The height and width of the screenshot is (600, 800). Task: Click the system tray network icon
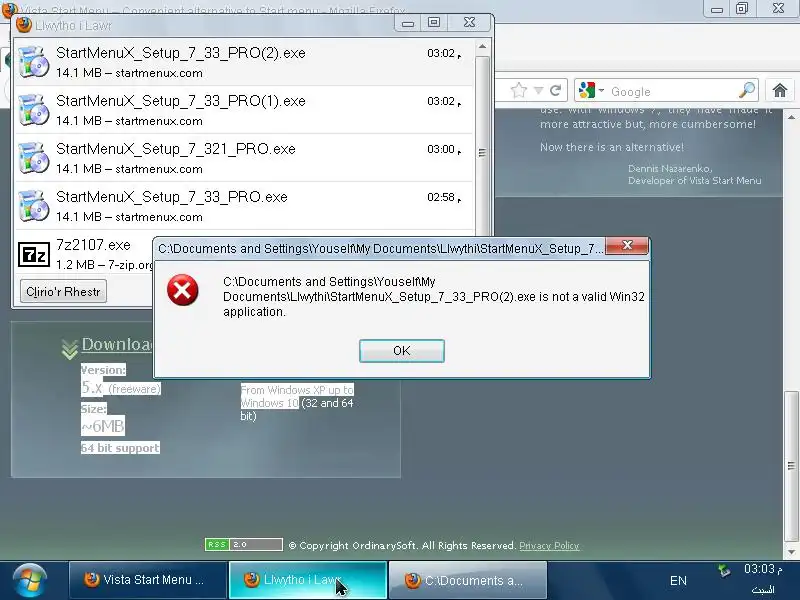pos(724,570)
